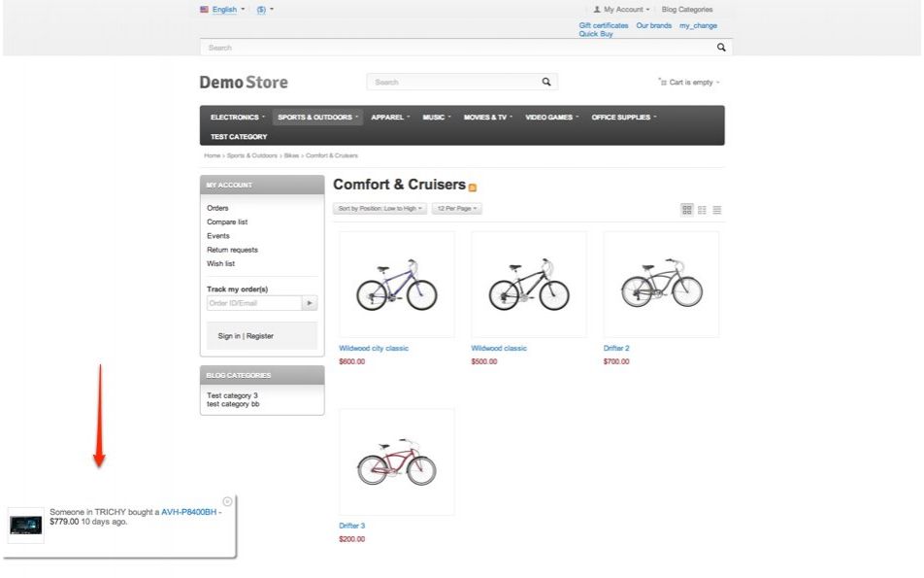The image size is (924, 578).
Task: Open the 12 Per Page dropdown
Action: pyautogui.click(x=457, y=209)
